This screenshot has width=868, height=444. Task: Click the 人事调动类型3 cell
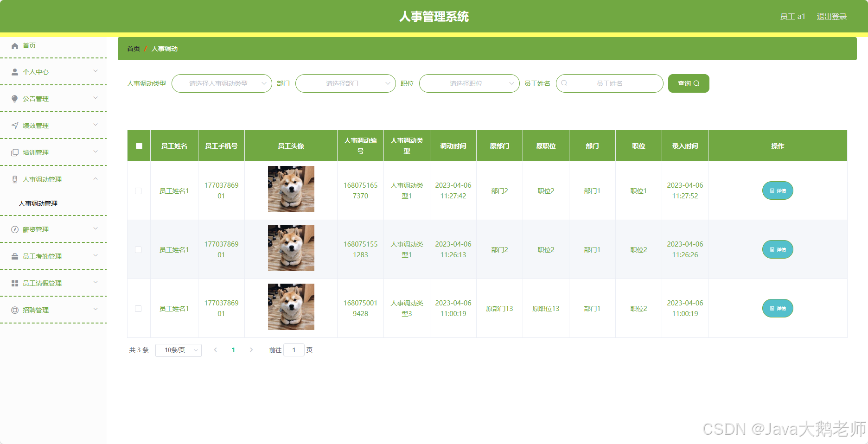pyautogui.click(x=407, y=308)
